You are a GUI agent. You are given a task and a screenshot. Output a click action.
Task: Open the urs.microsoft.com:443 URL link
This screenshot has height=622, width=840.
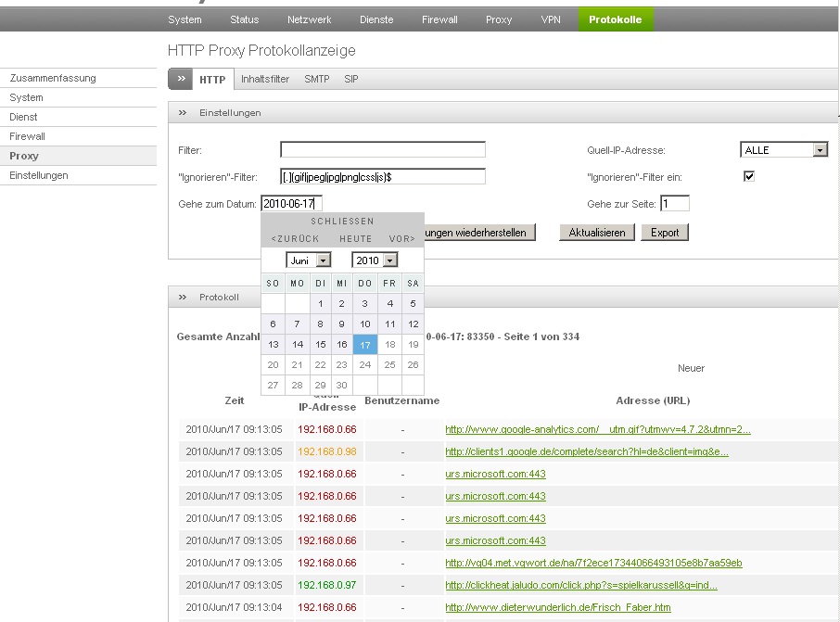[495, 474]
